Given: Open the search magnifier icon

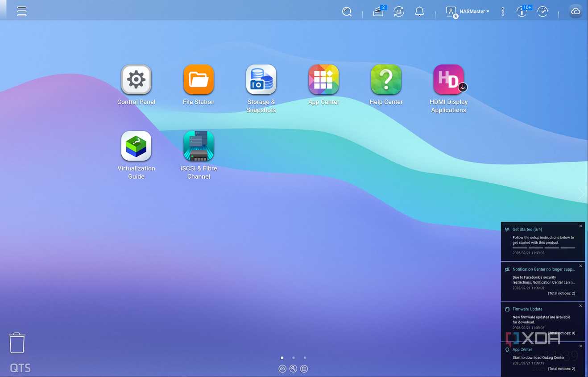Looking at the screenshot, I should [347, 12].
